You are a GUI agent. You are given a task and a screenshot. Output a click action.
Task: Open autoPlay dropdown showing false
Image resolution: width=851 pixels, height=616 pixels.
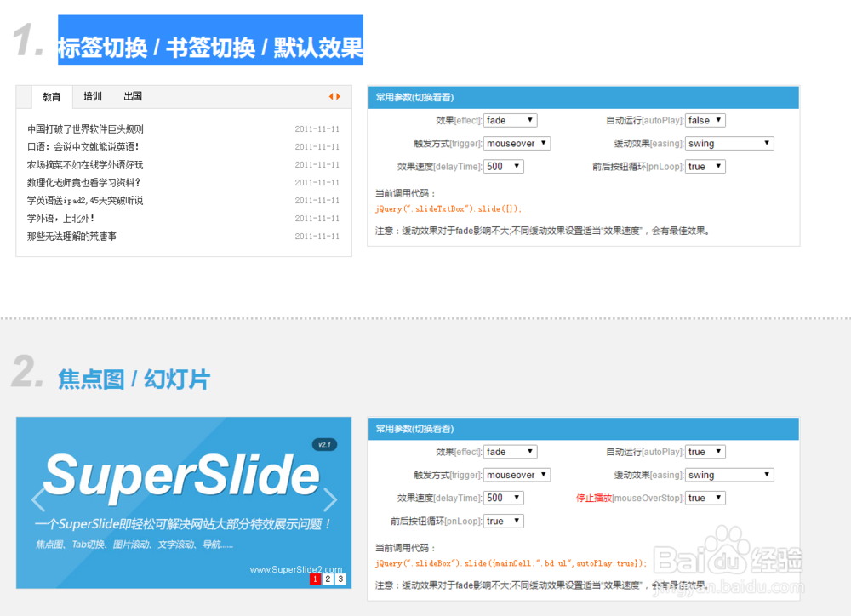(x=705, y=120)
